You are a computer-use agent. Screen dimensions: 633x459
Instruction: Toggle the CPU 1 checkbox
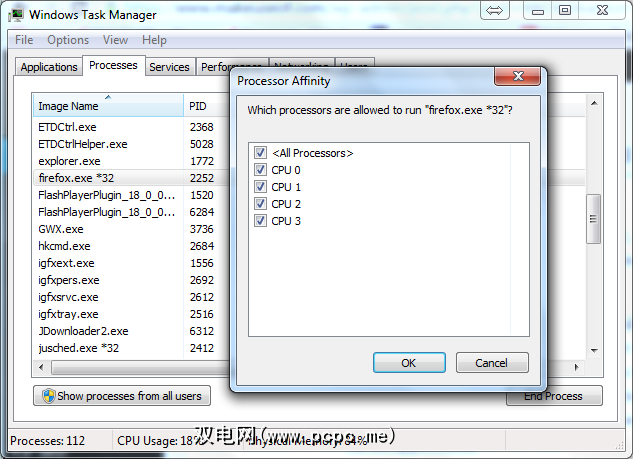click(x=260, y=187)
